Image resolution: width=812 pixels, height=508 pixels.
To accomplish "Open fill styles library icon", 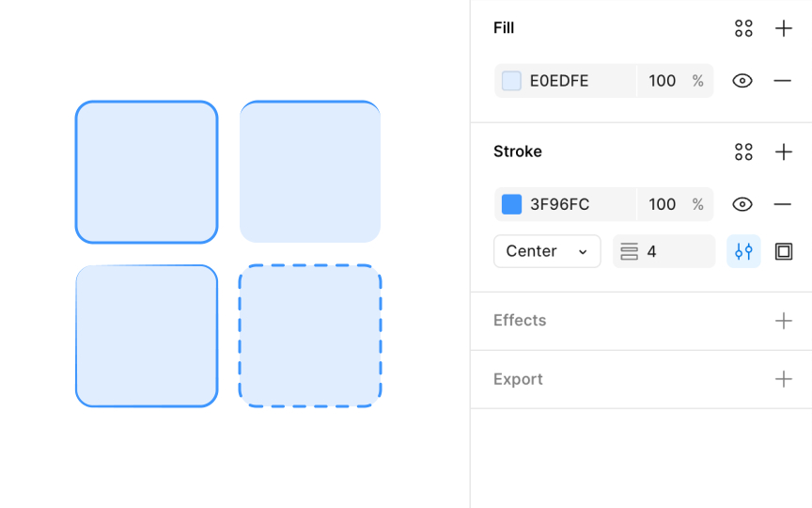I will point(743,28).
